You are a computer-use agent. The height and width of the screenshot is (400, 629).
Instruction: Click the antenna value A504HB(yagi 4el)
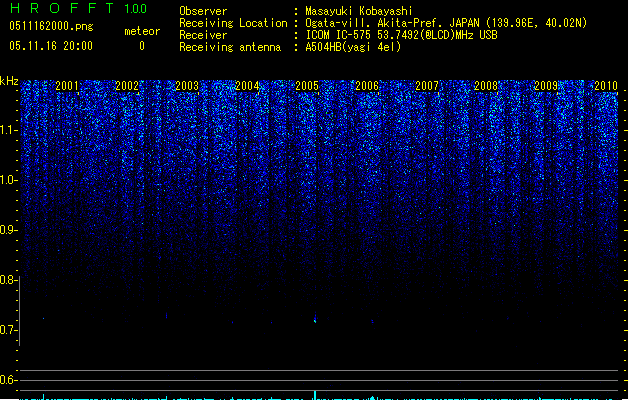coord(353,47)
